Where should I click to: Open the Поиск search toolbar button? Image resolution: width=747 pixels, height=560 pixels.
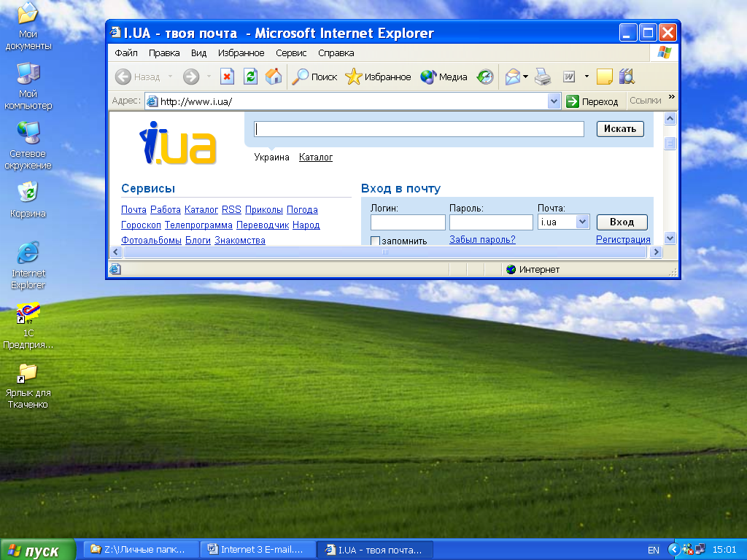click(314, 77)
